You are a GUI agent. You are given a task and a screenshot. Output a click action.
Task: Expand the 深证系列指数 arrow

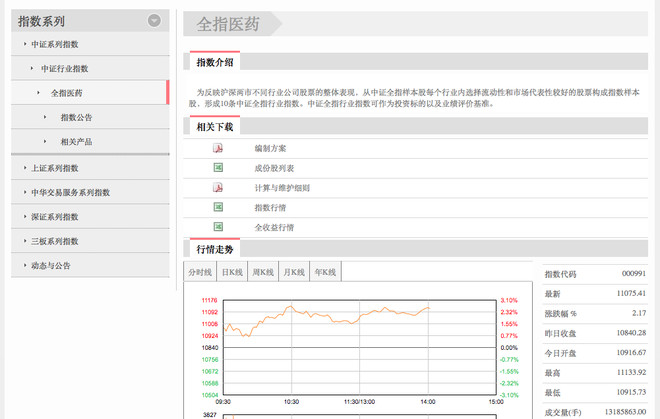pos(25,216)
